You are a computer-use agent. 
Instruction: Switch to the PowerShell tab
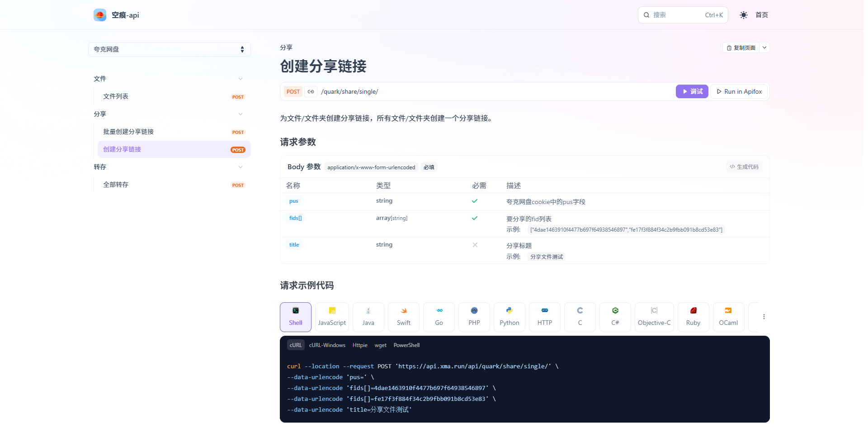tap(406, 345)
